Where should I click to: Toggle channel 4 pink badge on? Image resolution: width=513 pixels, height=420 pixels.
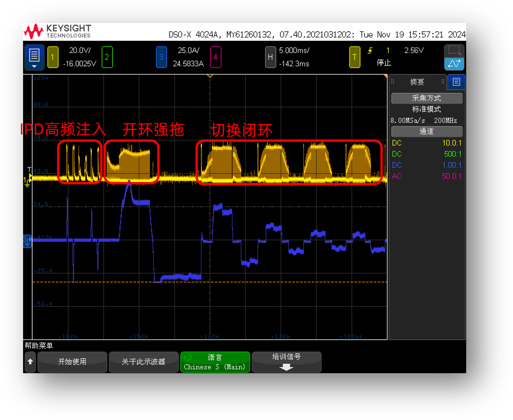click(x=216, y=57)
